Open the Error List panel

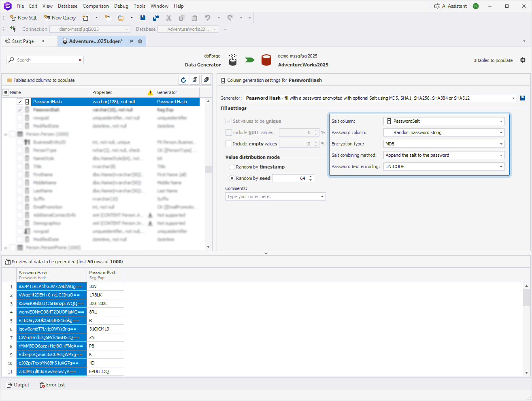pyautogui.click(x=52, y=385)
